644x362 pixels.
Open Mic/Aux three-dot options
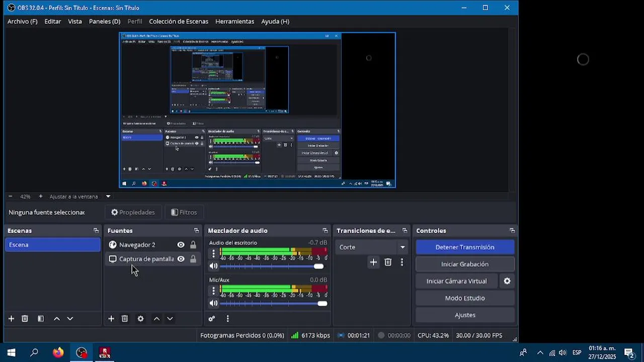click(x=213, y=291)
